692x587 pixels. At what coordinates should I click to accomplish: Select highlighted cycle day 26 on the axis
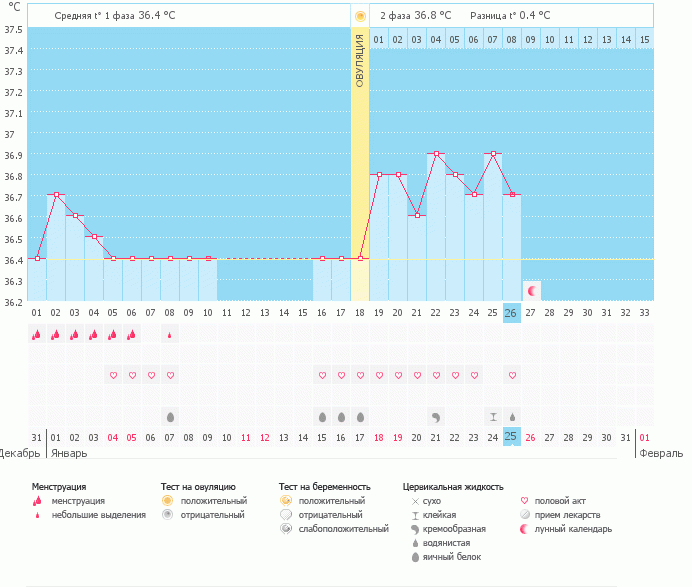(x=511, y=313)
